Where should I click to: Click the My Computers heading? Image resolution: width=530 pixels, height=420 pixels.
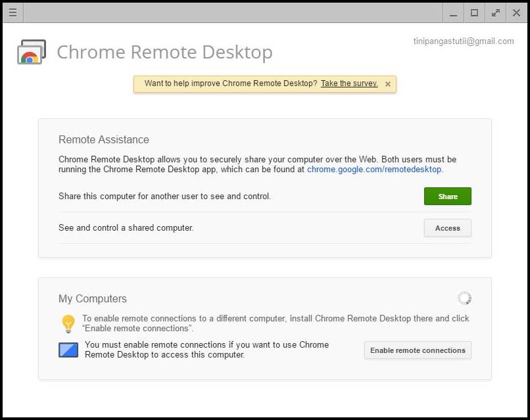click(93, 298)
